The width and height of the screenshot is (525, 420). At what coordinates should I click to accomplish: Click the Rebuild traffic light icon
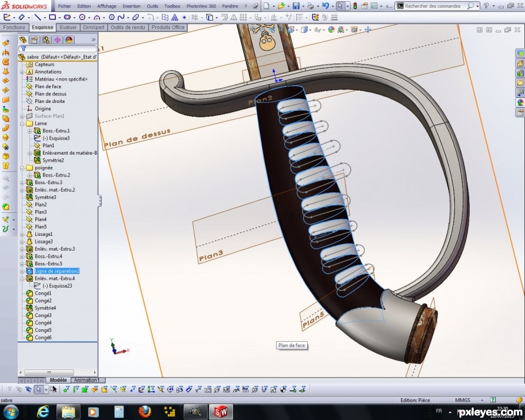click(355, 6)
